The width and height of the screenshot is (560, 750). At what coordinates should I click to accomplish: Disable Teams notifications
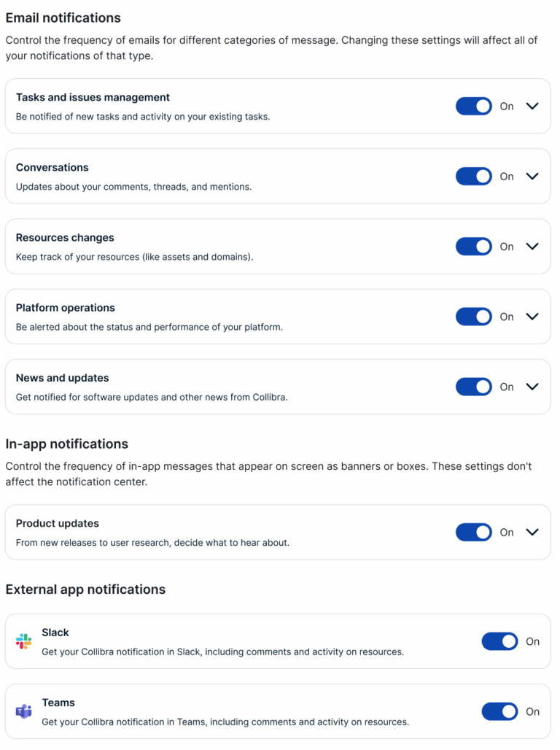point(499,710)
